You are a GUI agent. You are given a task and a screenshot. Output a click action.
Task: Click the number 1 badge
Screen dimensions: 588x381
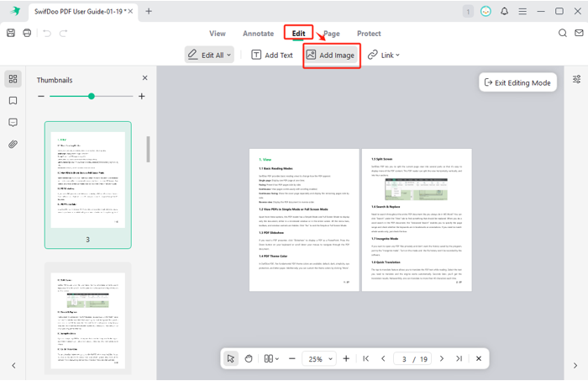tap(468, 12)
